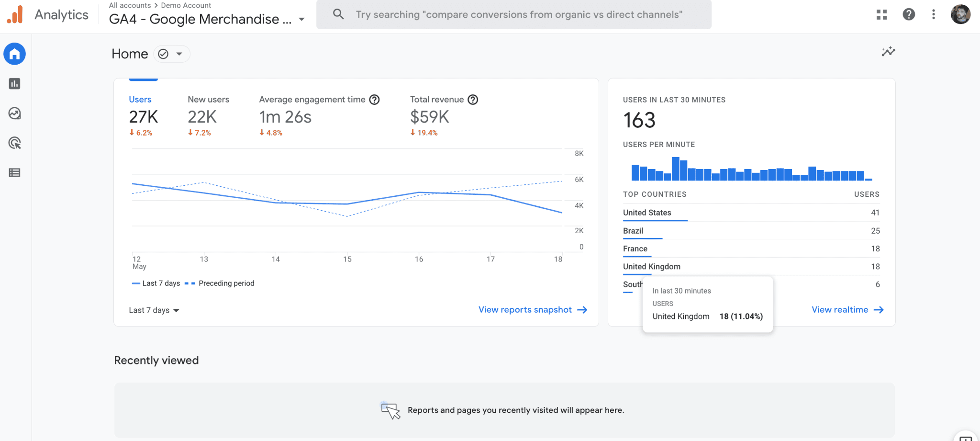Open the Help question mark icon
The image size is (980, 441).
click(909, 14)
